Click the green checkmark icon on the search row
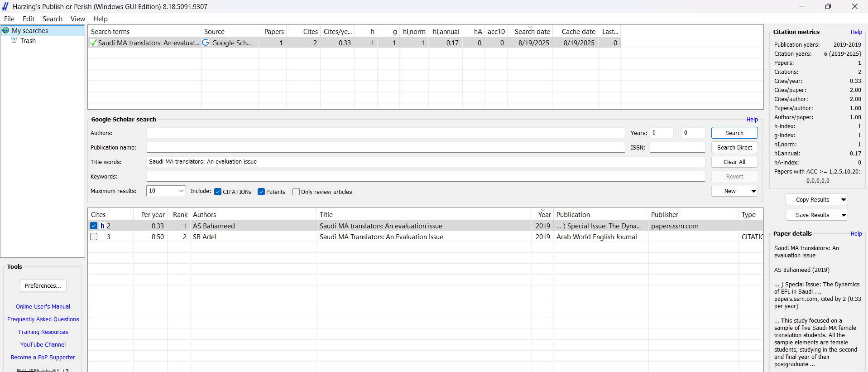Image resolution: width=868 pixels, height=372 pixels. [x=93, y=43]
